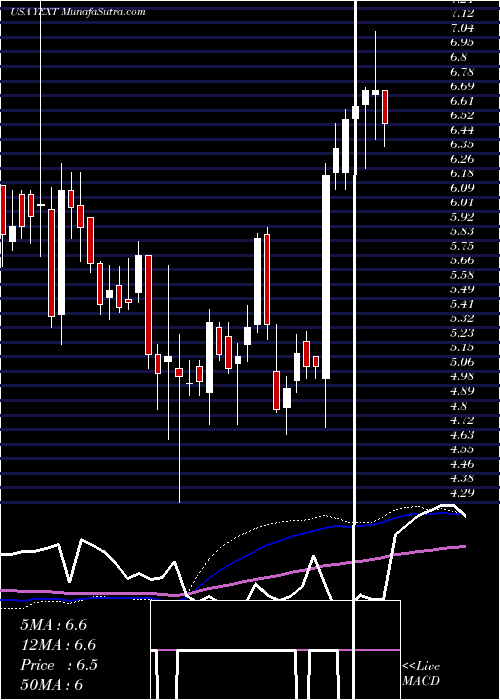500x700 pixels.
Task: Select the 5.32 price axis label
Action: (x=462, y=318)
